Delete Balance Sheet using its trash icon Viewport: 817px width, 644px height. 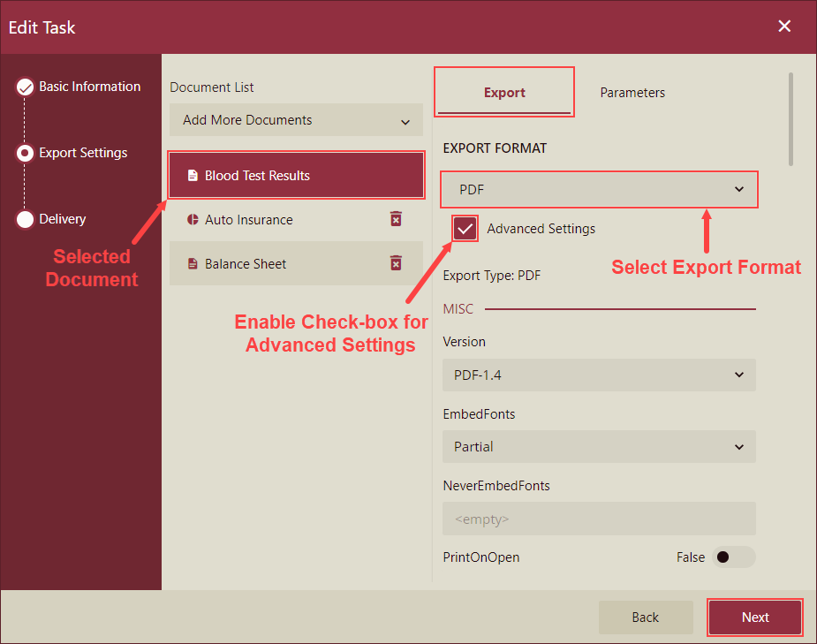[396, 263]
